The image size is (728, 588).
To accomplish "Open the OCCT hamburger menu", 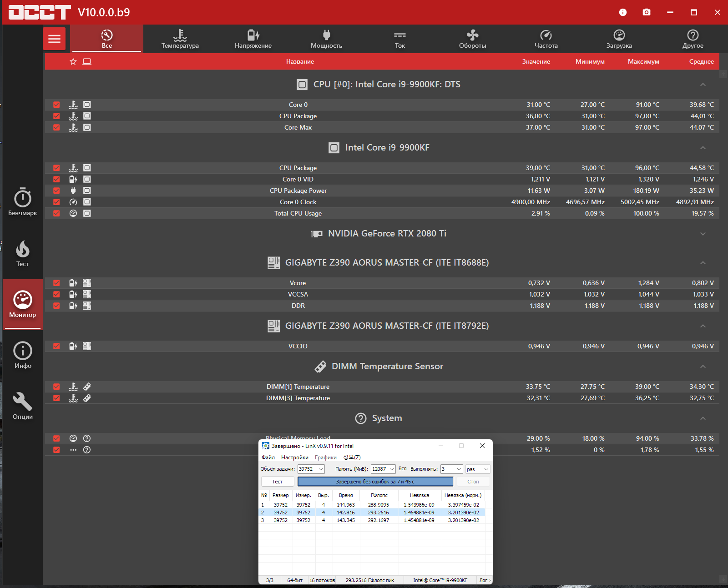I will 54,39.
